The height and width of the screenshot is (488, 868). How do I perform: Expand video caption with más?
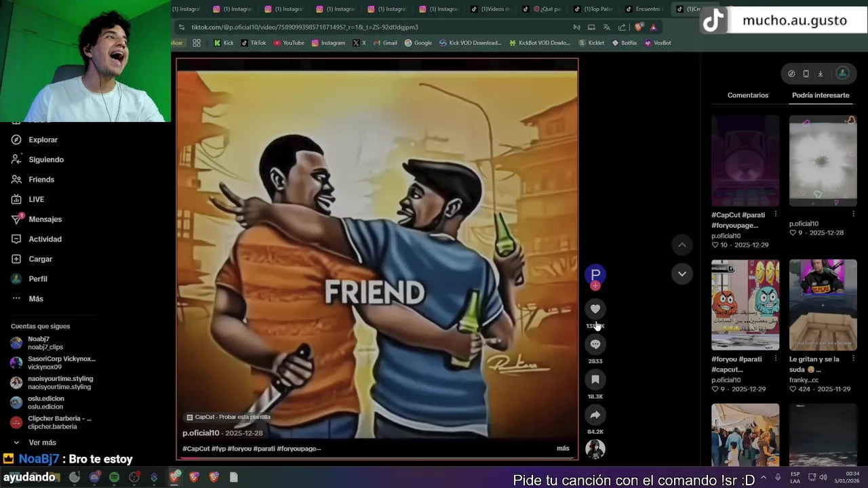[x=563, y=449]
